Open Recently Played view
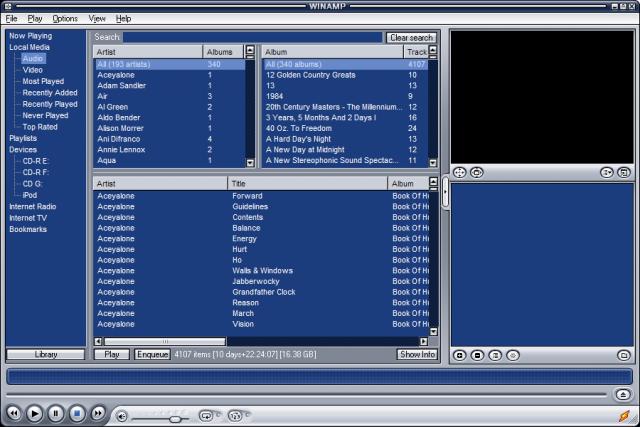Image resolution: width=640 pixels, height=427 pixels. pos(50,105)
